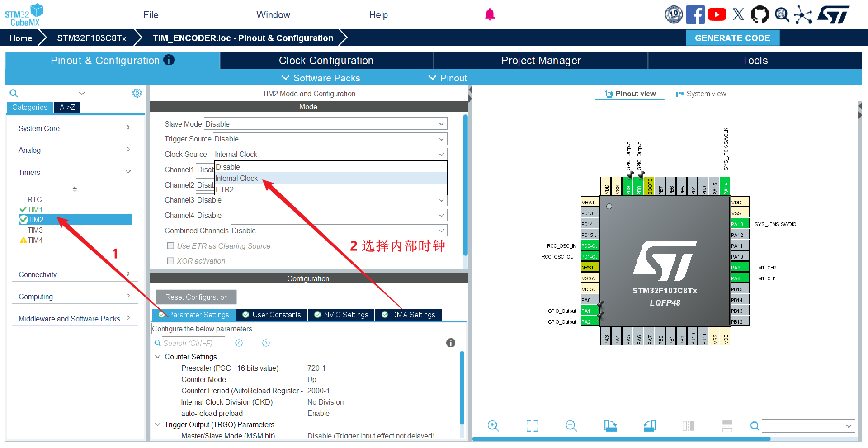Screen dimensions: 868x448
Task: Switch to NVIC Settings tab
Action: 341,315
